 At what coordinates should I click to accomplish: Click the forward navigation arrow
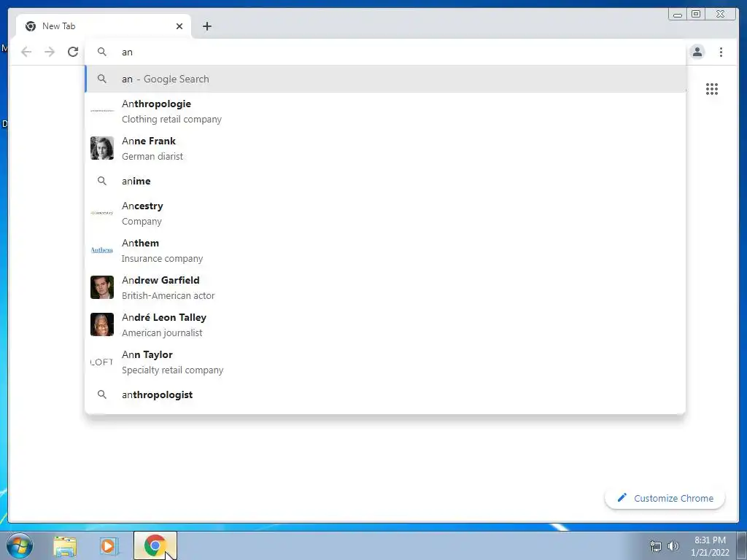click(x=50, y=52)
